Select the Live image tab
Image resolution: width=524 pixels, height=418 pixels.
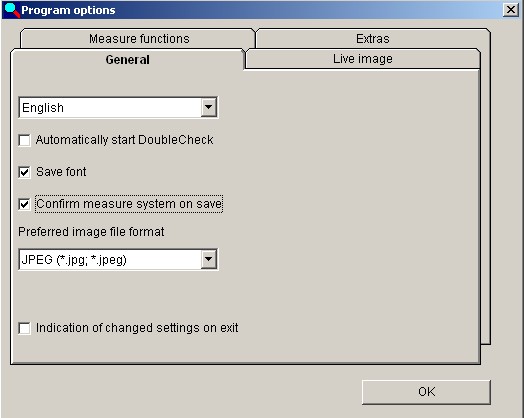coord(363,59)
